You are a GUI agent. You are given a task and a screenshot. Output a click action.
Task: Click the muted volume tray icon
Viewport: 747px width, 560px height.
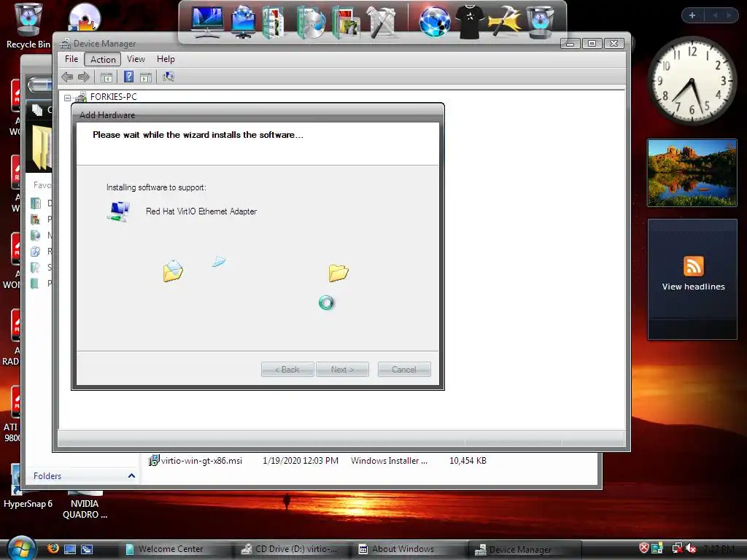tap(691, 548)
